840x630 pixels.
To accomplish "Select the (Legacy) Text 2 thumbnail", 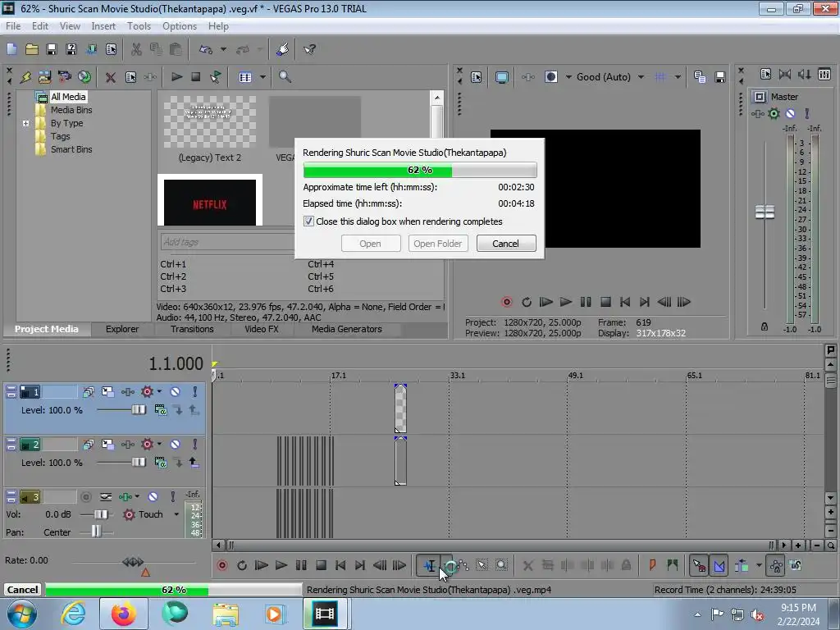I will 210,122.
